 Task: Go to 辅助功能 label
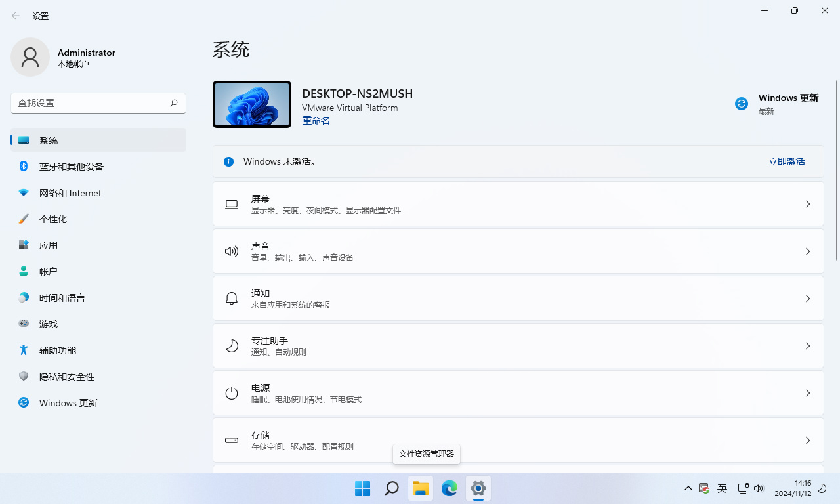[58, 350]
